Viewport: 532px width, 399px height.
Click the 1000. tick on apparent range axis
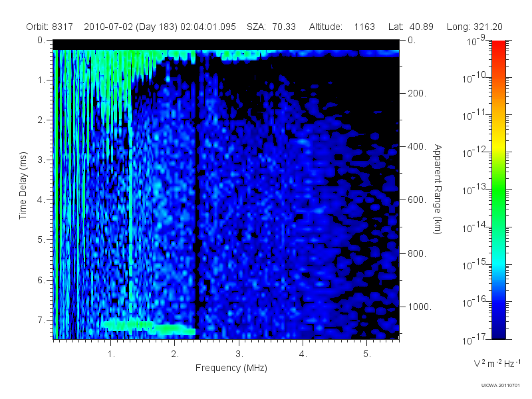tap(420, 307)
